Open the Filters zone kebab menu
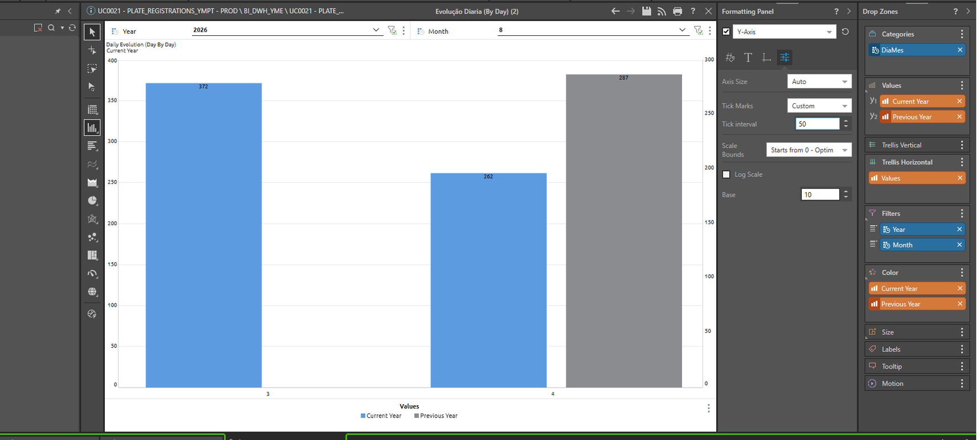Viewport: 980px width, 440px height. pos(962,214)
